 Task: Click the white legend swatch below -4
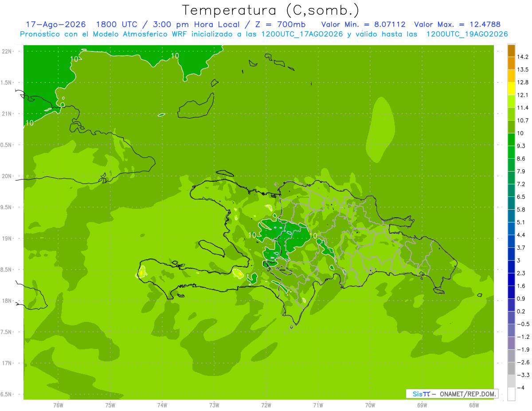coord(511,394)
